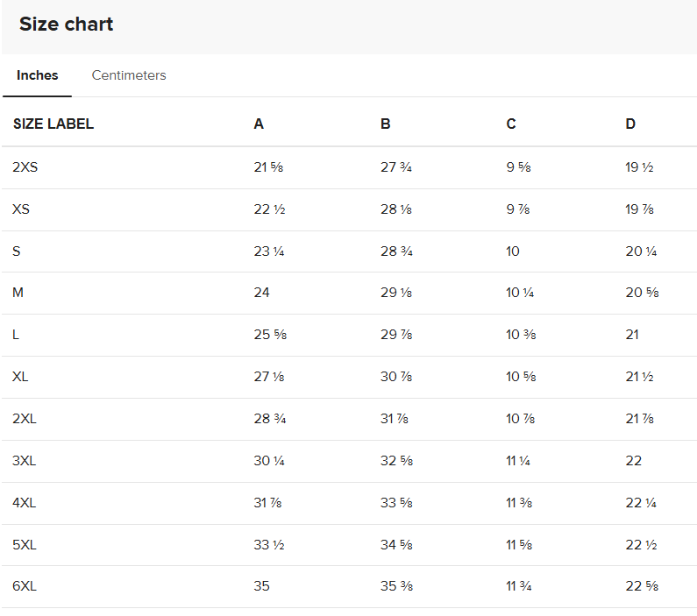Image resolution: width=697 pixels, height=616 pixels.
Task: Click the S size label
Action: click(x=17, y=251)
